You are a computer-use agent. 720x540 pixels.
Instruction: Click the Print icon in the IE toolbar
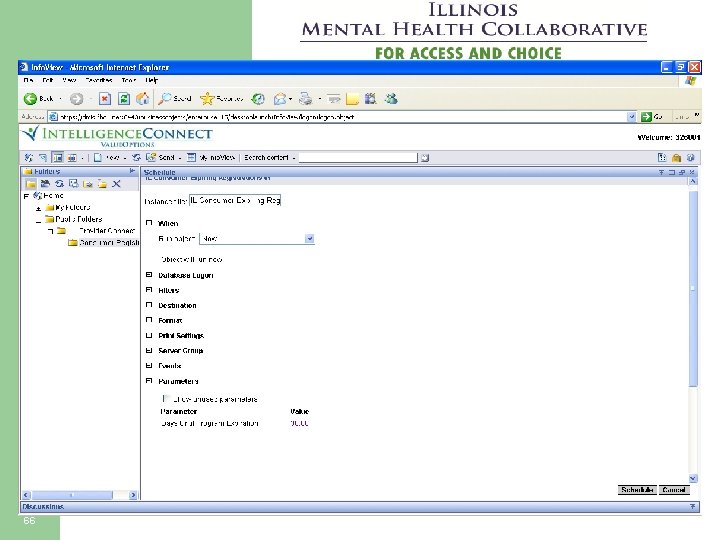(x=305, y=99)
